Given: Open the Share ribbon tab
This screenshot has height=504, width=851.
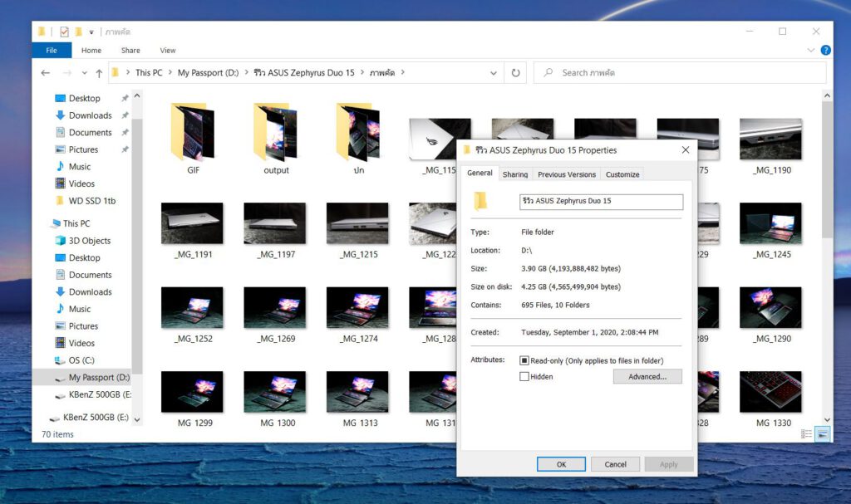Looking at the screenshot, I should pos(130,50).
